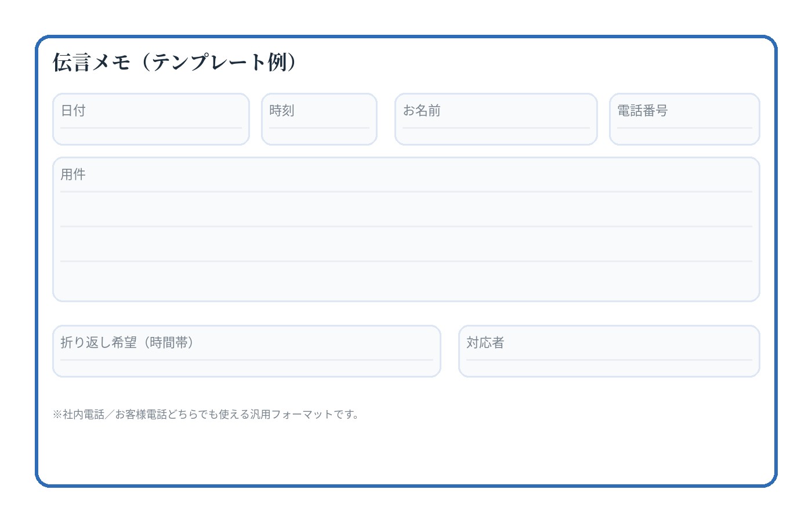Click the 伝言メモ（テンプレート例） title heading

pyautogui.click(x=174, y=62)
